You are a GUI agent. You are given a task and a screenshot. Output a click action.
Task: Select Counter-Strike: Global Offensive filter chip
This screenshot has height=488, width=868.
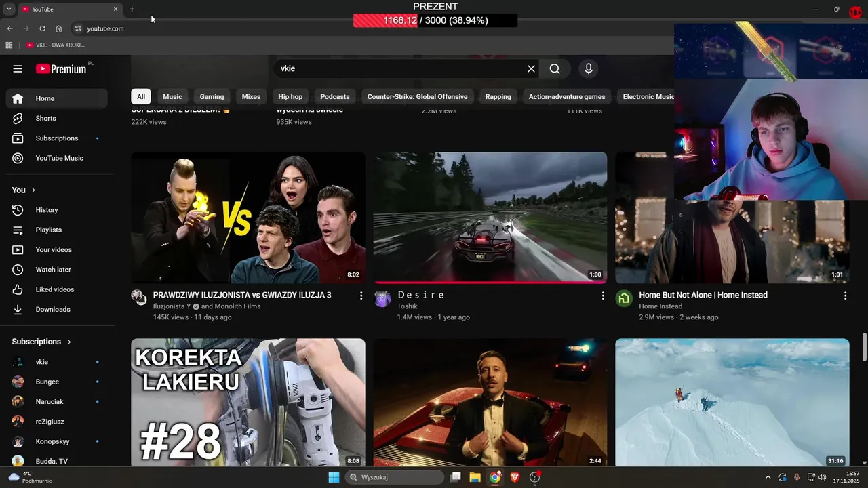click(x=417, y=96)
